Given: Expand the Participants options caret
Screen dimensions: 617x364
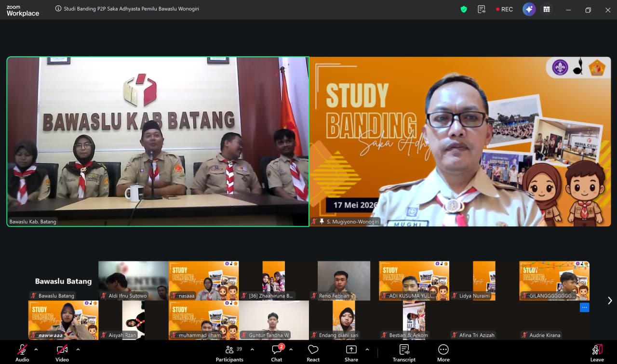Looking at the screenshot, I should [x=252, y=350].
